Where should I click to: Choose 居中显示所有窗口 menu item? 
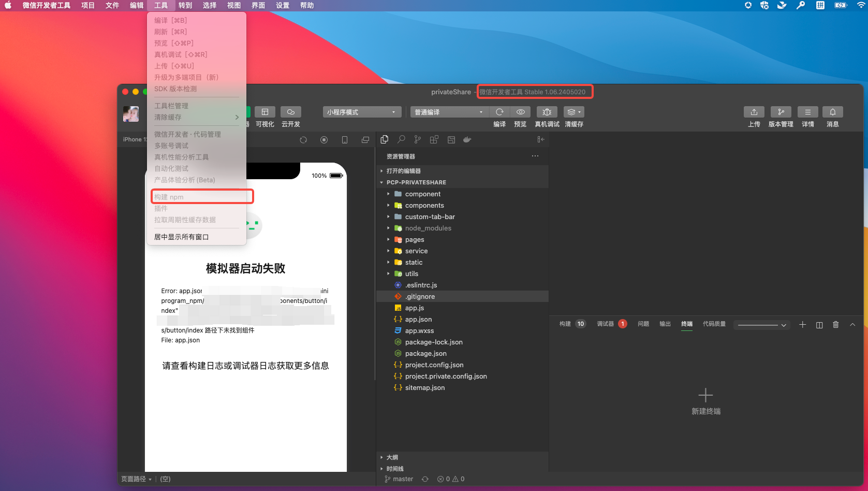(197, 237)
